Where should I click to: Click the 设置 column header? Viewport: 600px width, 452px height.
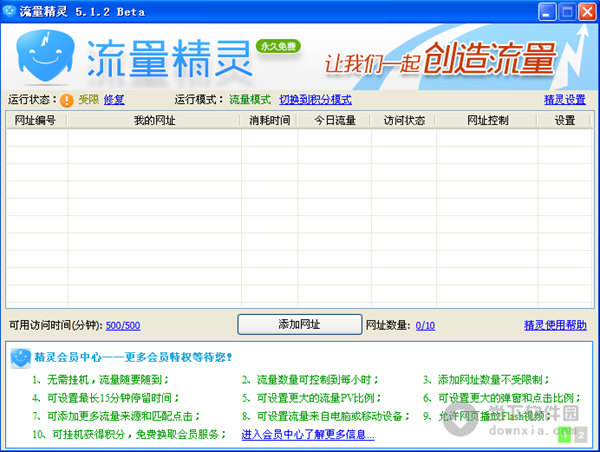[565, 120]
